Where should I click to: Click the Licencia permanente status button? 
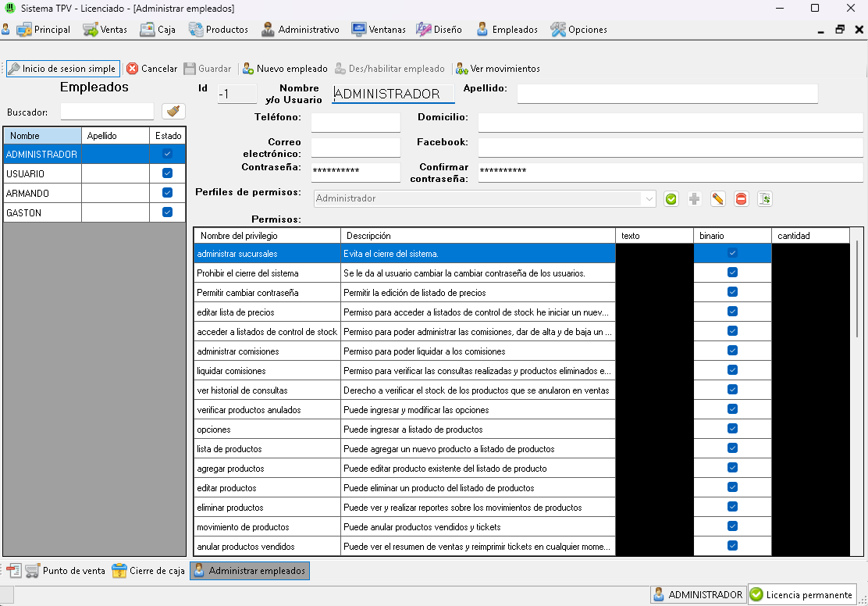(802, 595)
